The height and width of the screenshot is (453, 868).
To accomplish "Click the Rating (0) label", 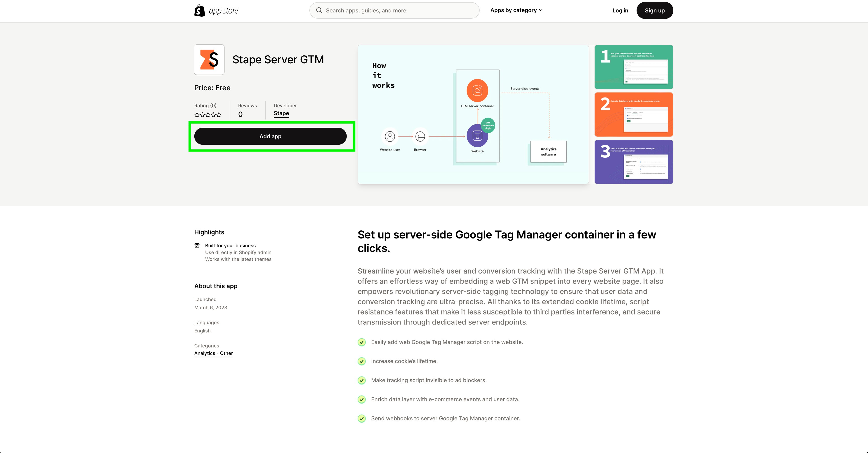I will point(205,106).
